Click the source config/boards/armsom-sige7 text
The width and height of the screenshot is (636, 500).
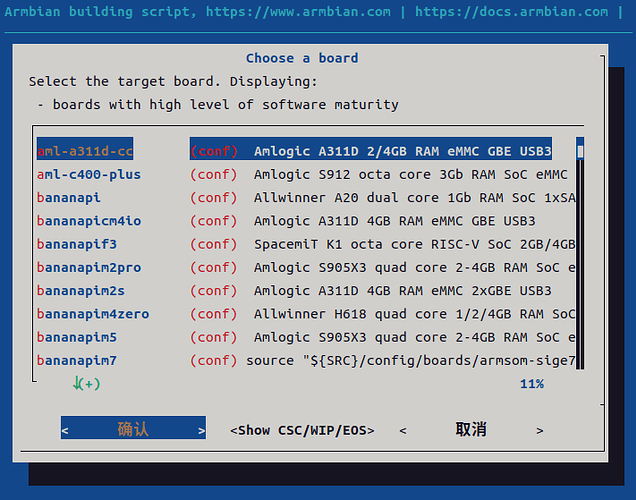411,361
